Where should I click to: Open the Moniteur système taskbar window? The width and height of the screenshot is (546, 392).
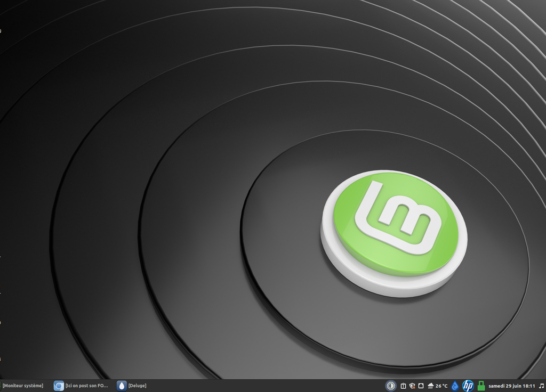click(22, 386)
